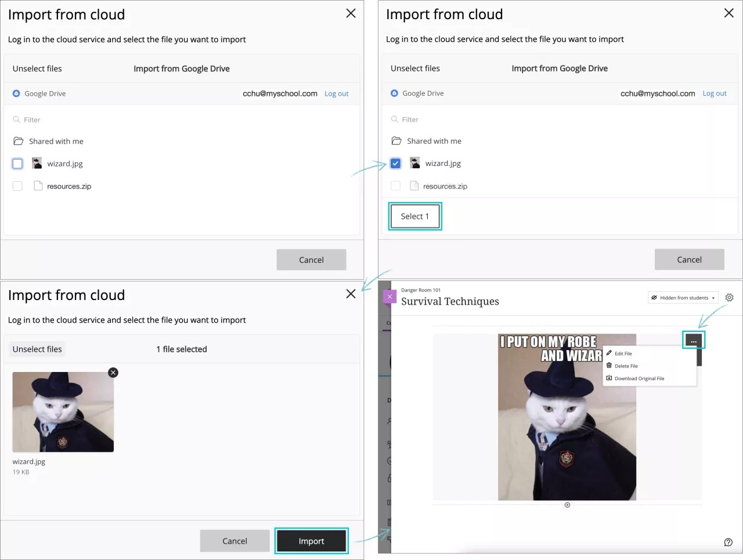Click the Shared with me folder icon
Viewport: 743px width, 560px height.
tap(19, 140)
